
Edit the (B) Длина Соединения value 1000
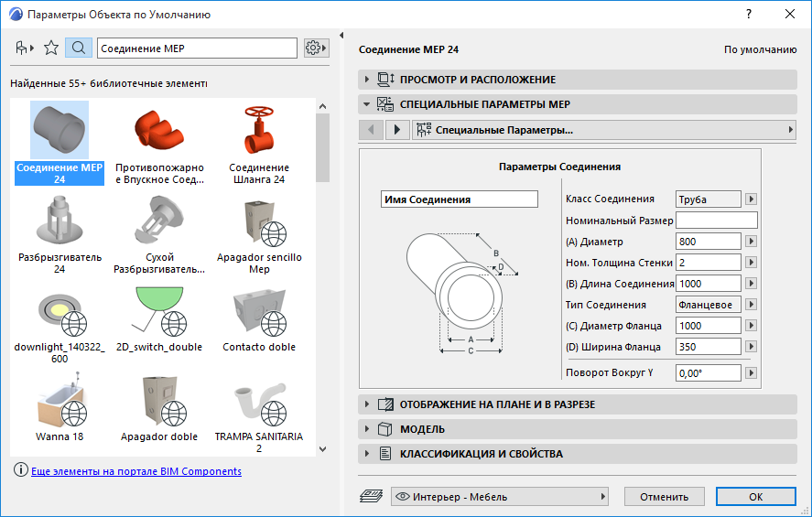coord(708,284)
